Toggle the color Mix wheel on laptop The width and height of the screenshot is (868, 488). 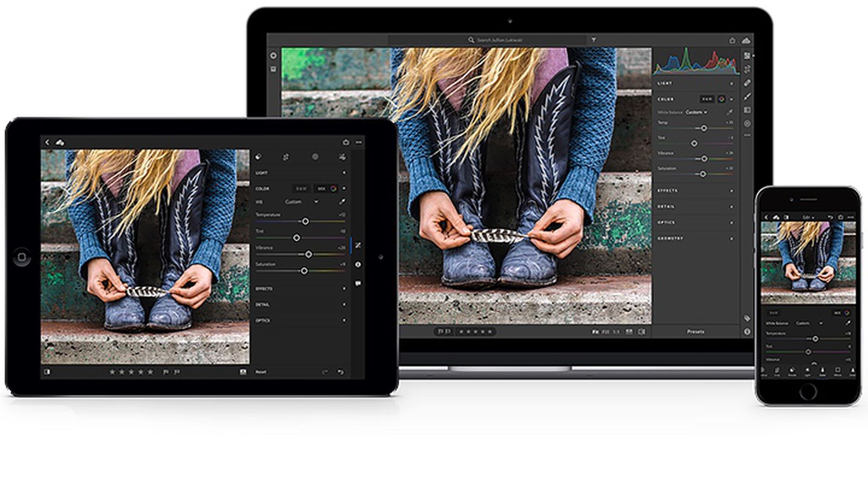tap(722, 99)
